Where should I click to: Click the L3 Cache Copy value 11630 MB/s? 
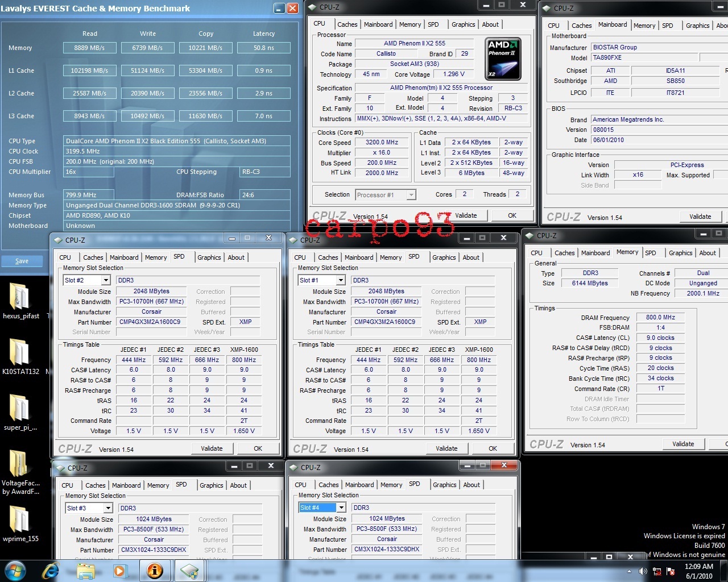pyautogui.click(x=205, y=116)
